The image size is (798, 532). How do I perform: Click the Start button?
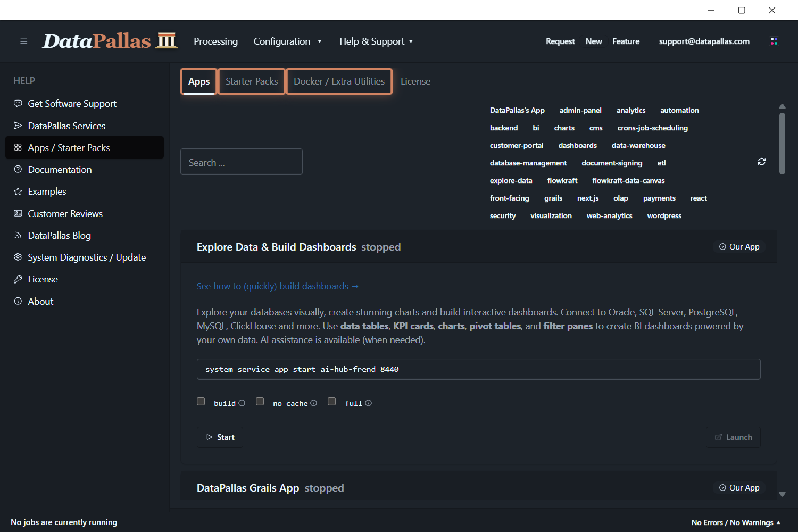pyautogui.click(x=220, y=437)
